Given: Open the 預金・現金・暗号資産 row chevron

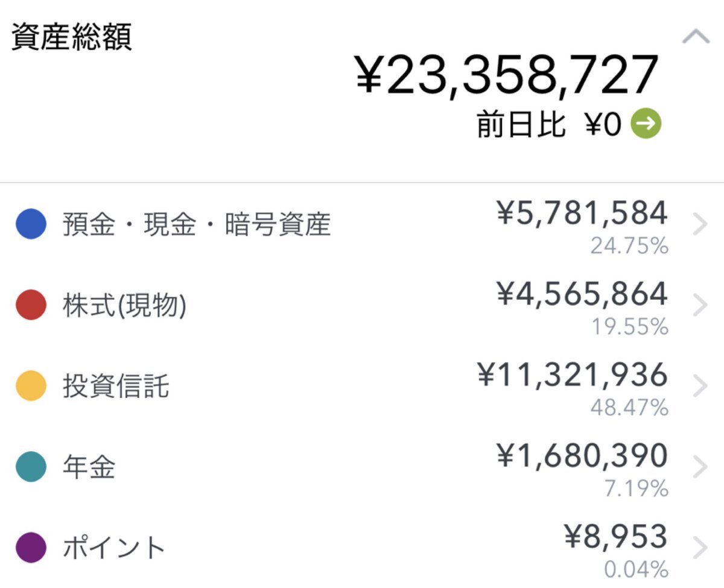Looking at the screenshot, I should (x=700, y=225).
